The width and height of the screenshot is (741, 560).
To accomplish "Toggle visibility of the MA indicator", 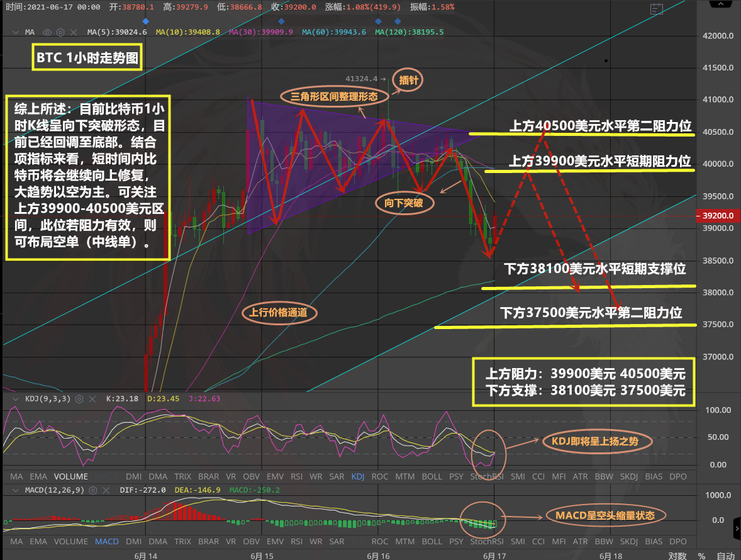I will tap(47, 32).
